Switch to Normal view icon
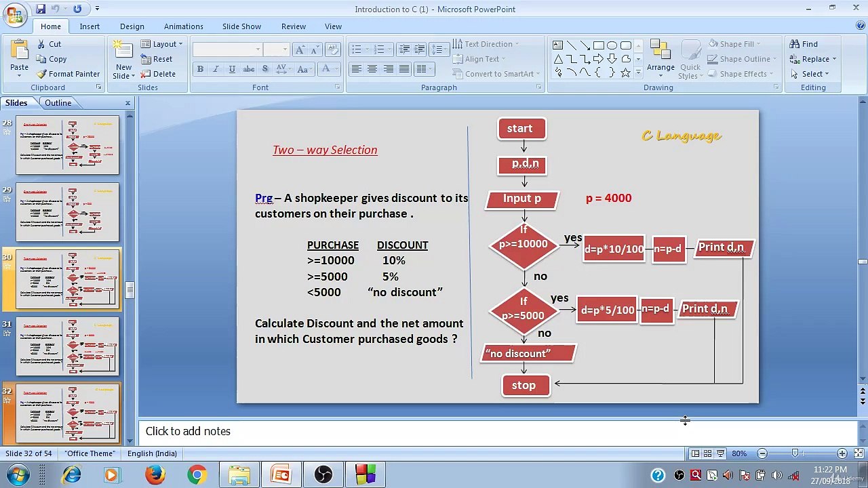Viewport: 868px width, 488px height. pyautogui.click(x=695, y=453)
